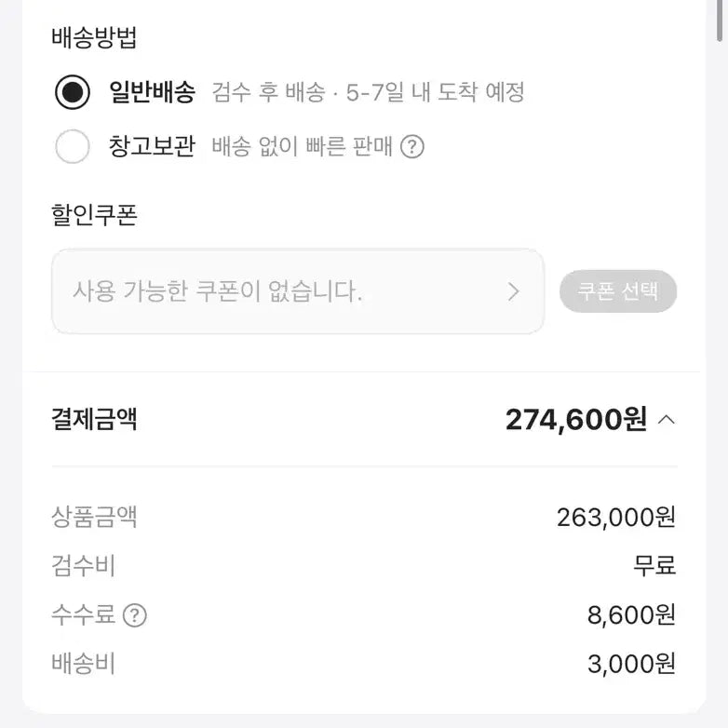728x728 pixels.
Task: Open the coupon field chevron arrow
Action: coord(513,291)
